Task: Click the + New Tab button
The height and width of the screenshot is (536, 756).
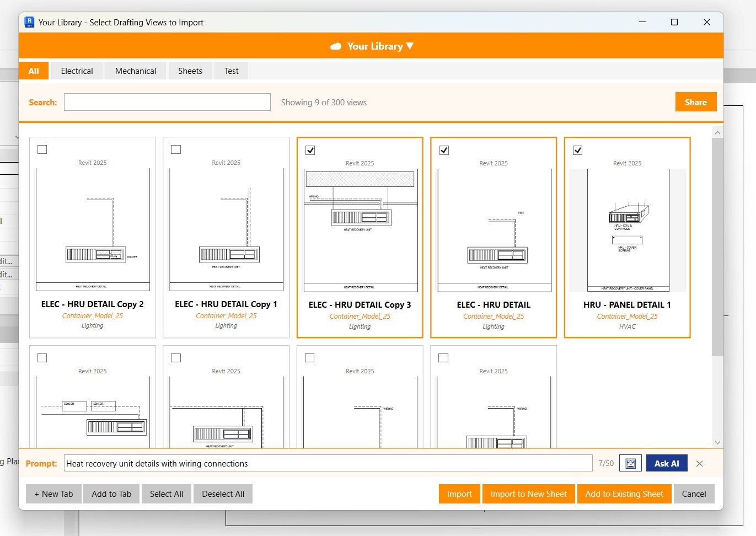Action: (x=53, y=494)
